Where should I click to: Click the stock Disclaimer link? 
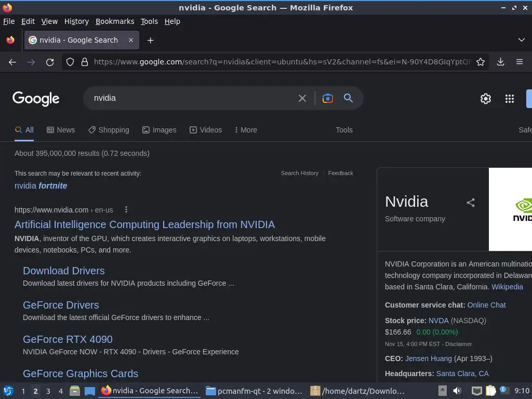(458, 344)
